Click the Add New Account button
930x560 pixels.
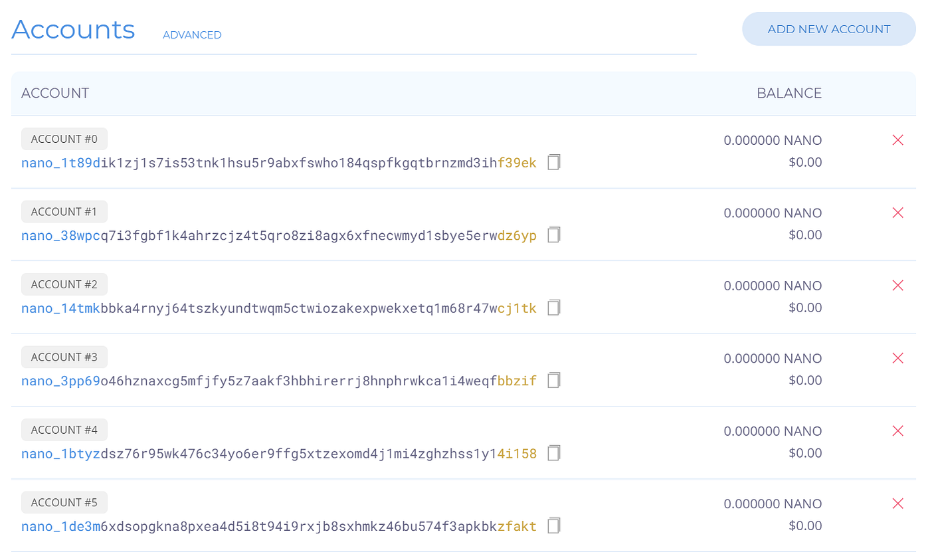click(829, 29)
